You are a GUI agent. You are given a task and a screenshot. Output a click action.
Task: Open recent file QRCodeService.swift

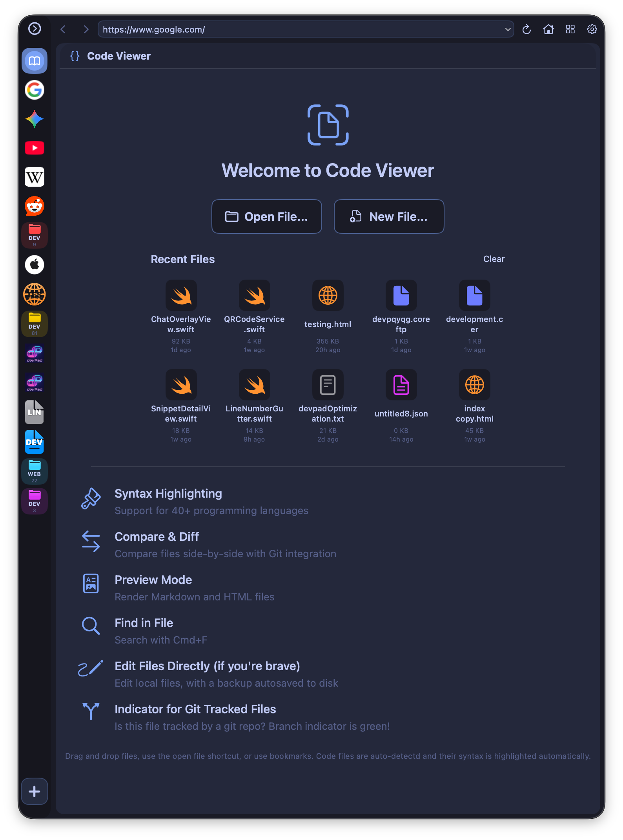click(x=254, y=316)
